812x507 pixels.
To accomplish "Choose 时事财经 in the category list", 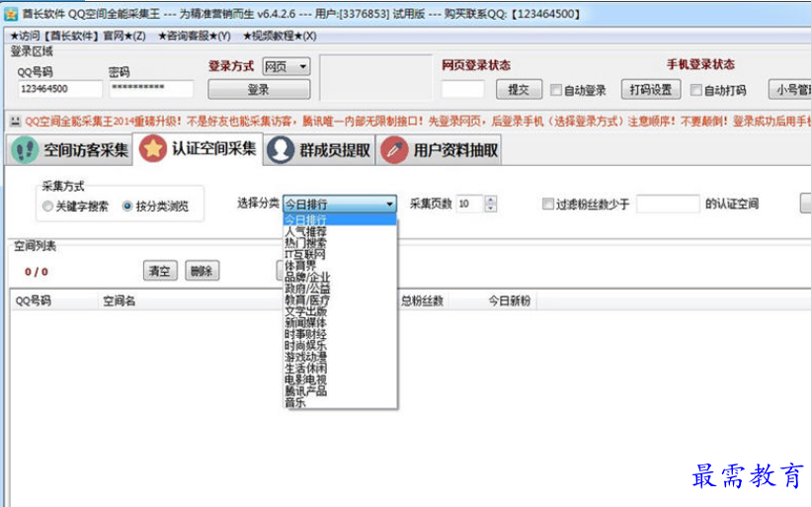I will (340, 333).
